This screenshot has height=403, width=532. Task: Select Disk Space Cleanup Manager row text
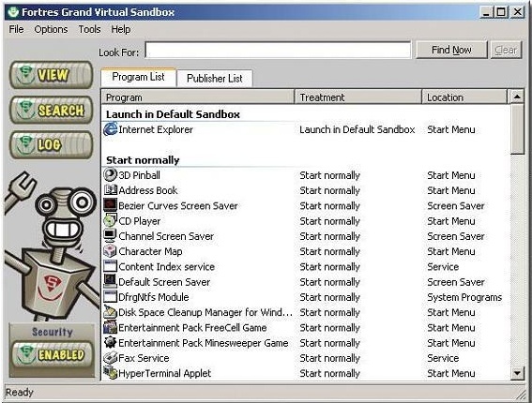[x=205, y=312]
